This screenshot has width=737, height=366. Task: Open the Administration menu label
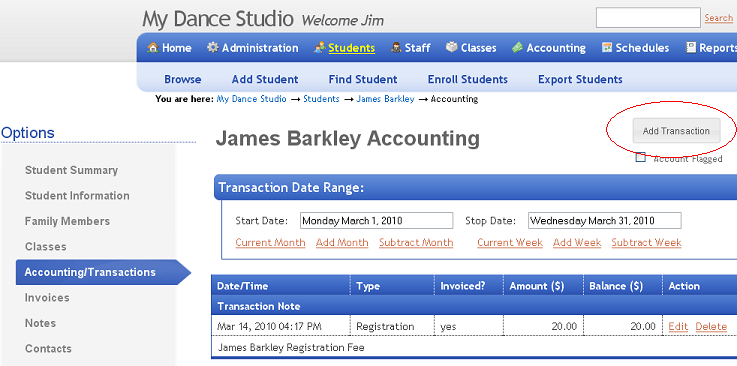260,48
